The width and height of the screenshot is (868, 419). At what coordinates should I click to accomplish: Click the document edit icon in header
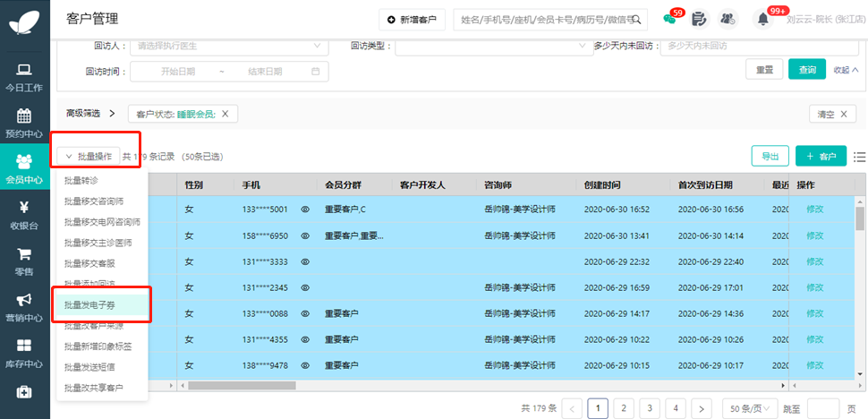[700, 20]
